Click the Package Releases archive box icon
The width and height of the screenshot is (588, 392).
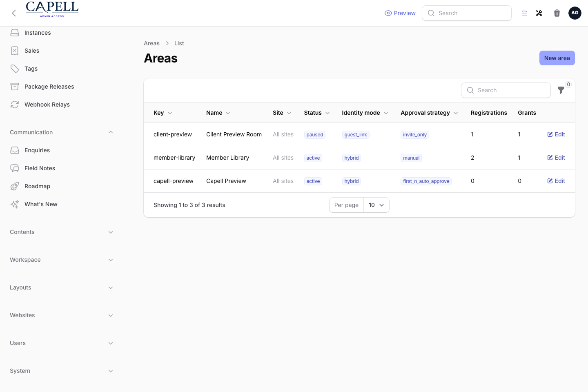[x=15, y=87]
